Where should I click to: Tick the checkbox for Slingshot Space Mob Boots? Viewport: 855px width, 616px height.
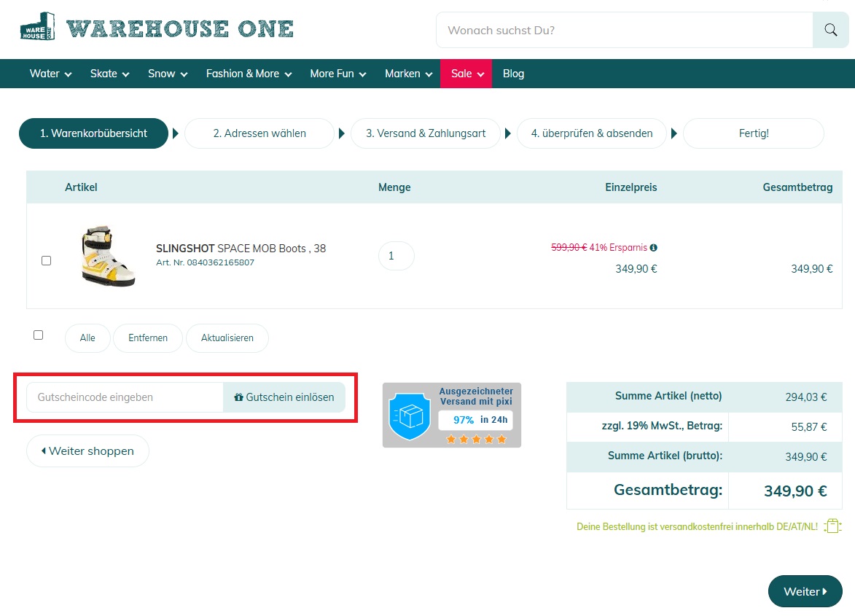click(x=47, y=260)
